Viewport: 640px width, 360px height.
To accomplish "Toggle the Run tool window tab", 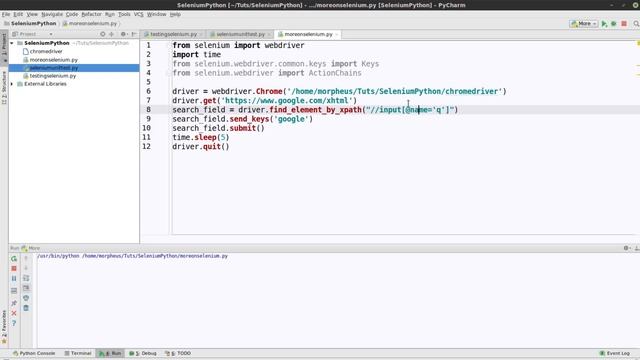I will pos(110,353).
